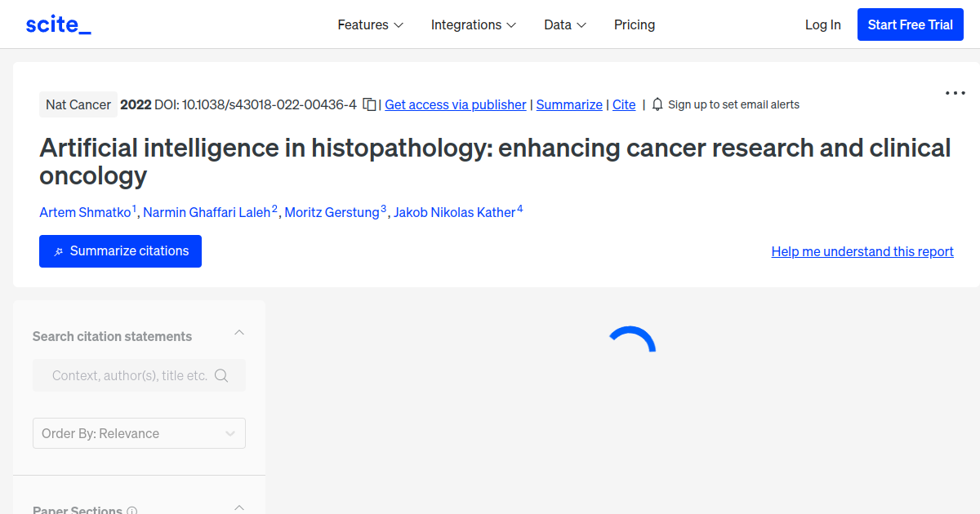Click the magnifier icon in citation search
Image resolution: width=980 pixels, height=514 pixels.
click(221, 375)
